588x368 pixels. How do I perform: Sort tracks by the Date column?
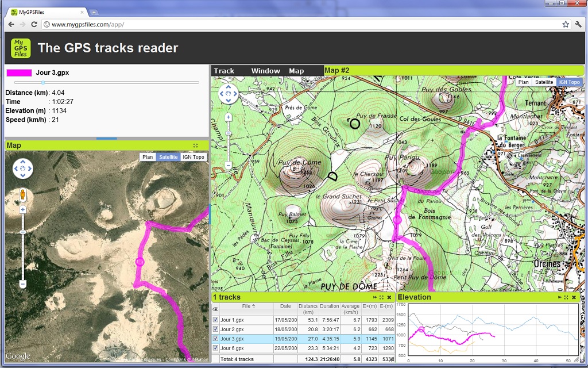pyautogui.click(x=285, y=309)
